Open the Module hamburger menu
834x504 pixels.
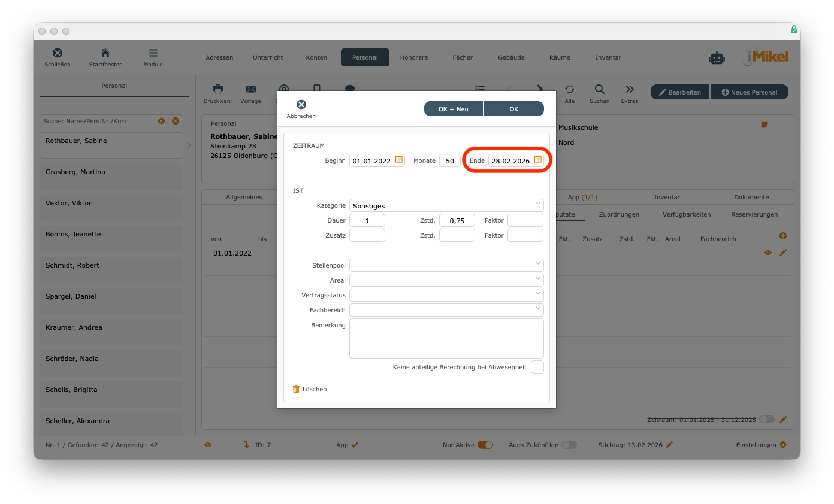click(x=153, y=53)
